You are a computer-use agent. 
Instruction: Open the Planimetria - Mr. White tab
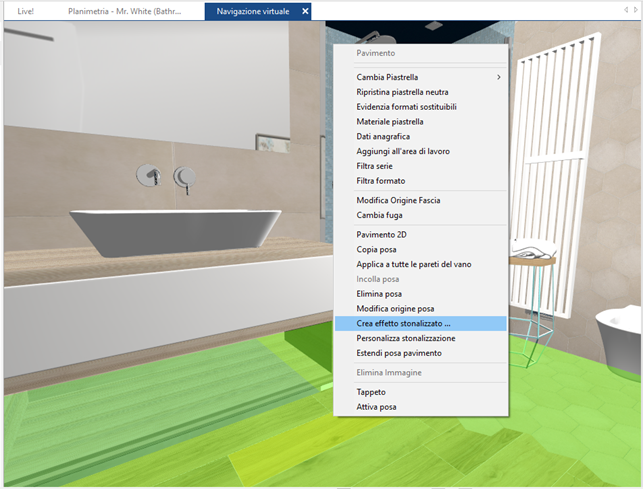[125, 11]
